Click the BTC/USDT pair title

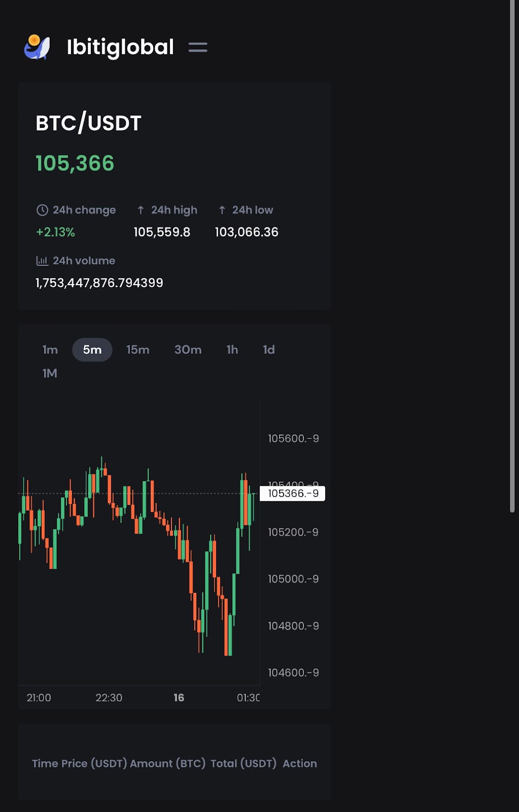click(88, 123)
